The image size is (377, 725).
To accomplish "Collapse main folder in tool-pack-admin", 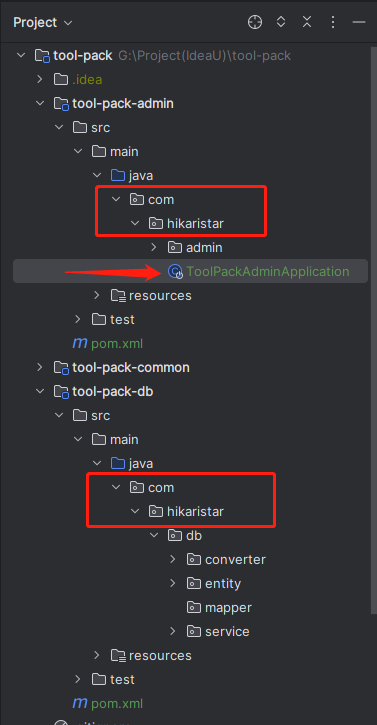I will pyautogui.click(x=78, y=152).
